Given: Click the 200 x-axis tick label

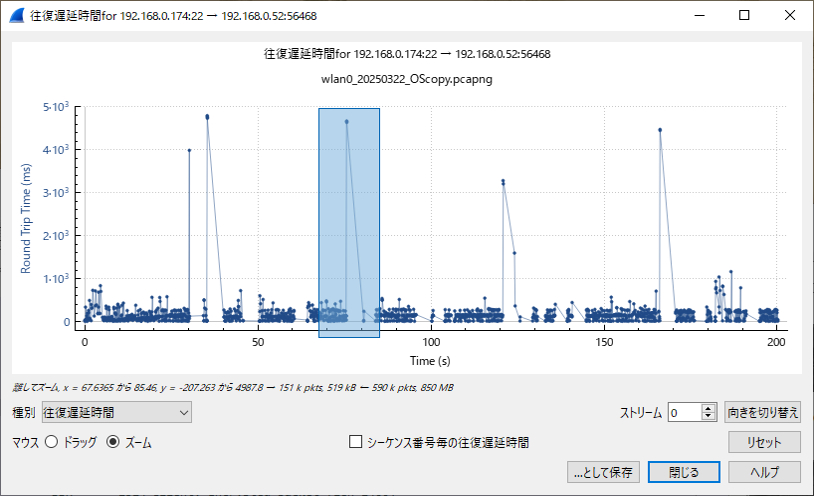Looking at the screenshot, I should pyautogui.click(x=776, y=342).
